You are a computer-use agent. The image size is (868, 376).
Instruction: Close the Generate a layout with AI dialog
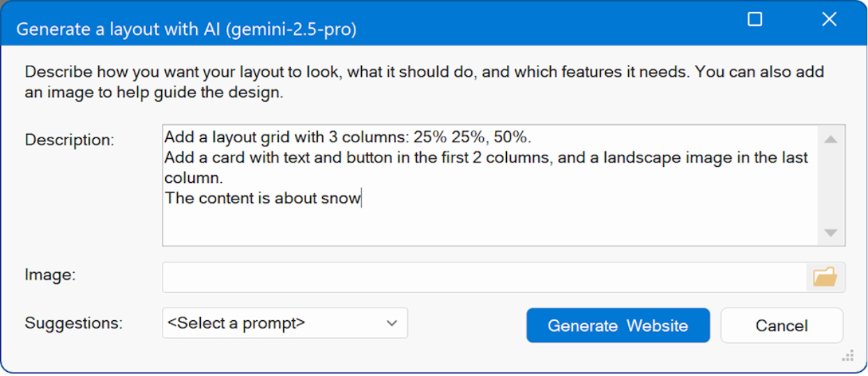[x=829, y=20]
